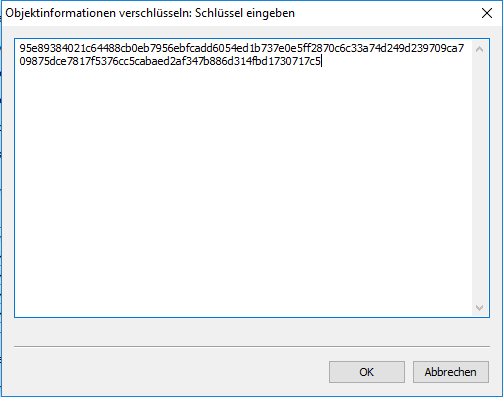Confirm the key with the OK button
The width and height of the screenshot is (503, 397).
coord(367,372)
